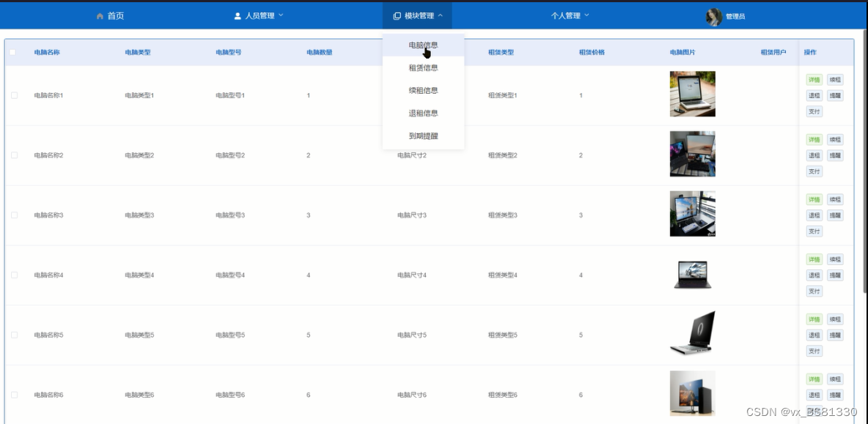
Task: Click the 租赁价格 column header
Action: 592,53
